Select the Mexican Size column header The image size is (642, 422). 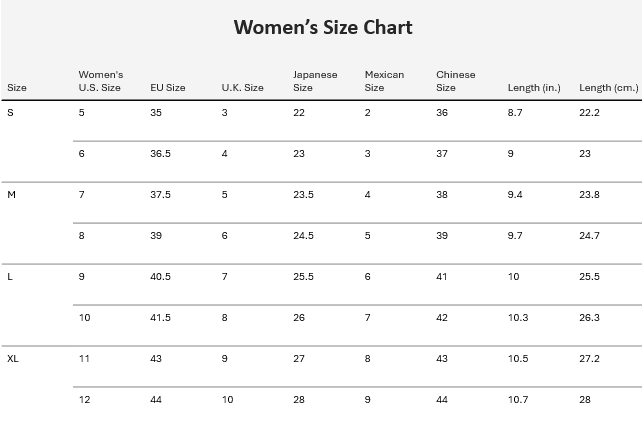(383, 81)
